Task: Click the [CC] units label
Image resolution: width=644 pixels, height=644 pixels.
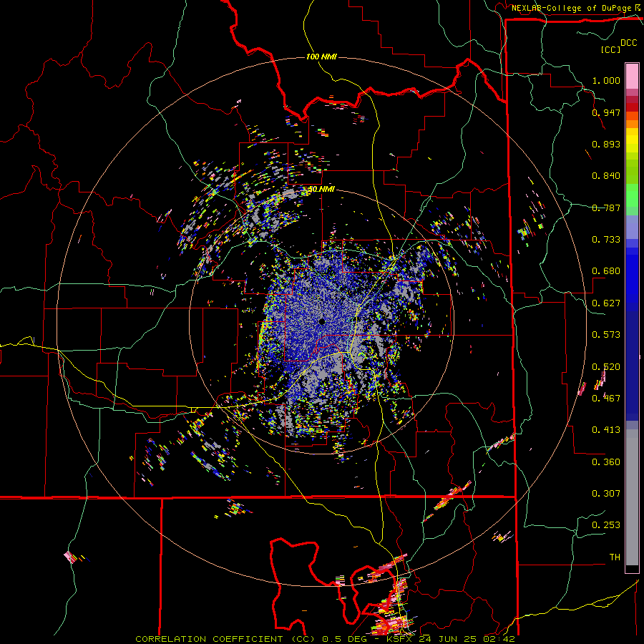Action: (x=611, y=49)
